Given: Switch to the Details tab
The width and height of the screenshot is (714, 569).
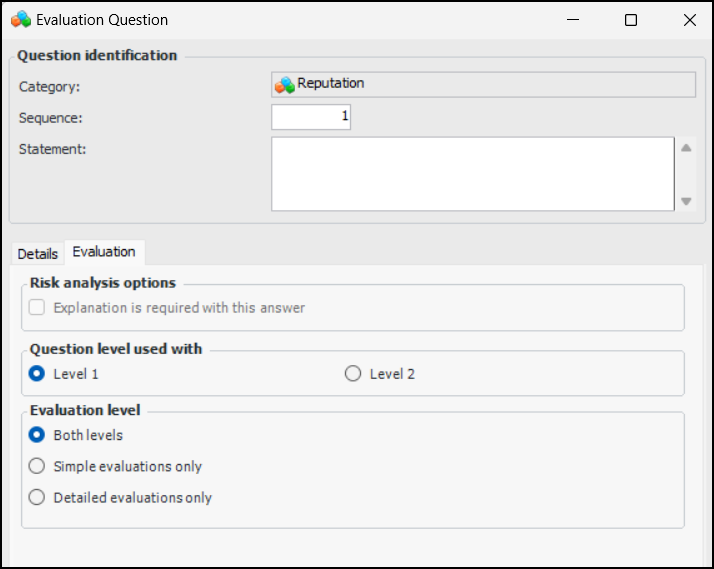Looking at the screenshot, I should tap(37, 254).
